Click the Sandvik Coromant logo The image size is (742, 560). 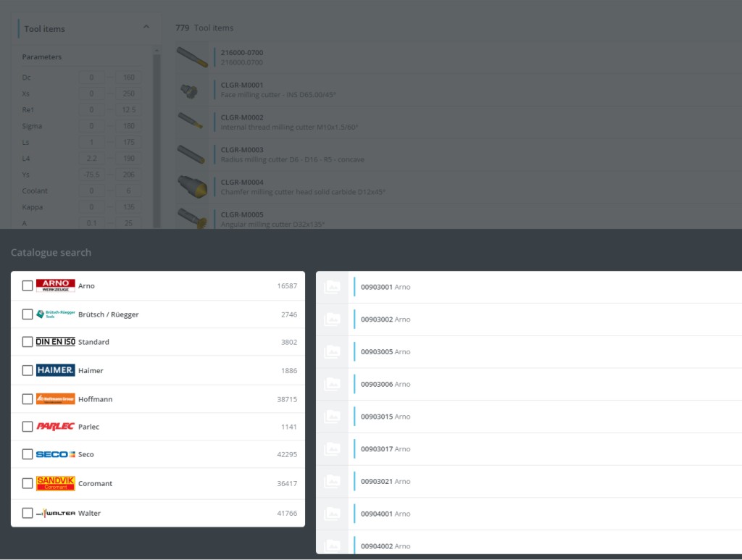point(55,483)
